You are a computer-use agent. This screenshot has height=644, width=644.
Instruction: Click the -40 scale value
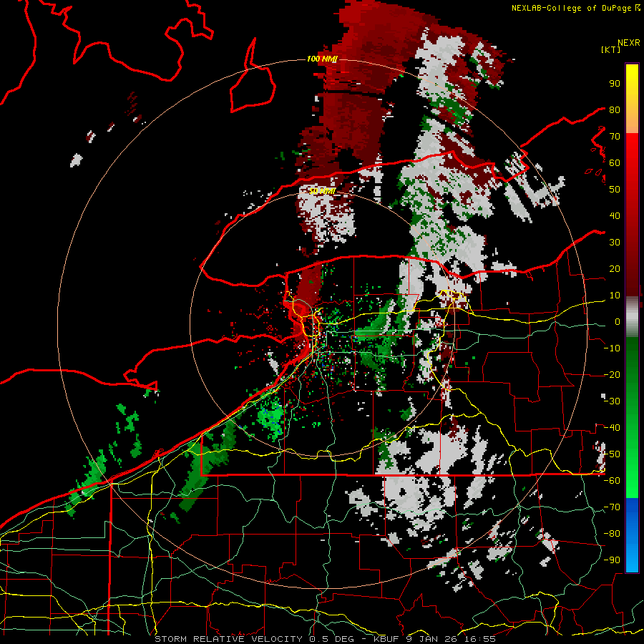click(x=613, y=428)
